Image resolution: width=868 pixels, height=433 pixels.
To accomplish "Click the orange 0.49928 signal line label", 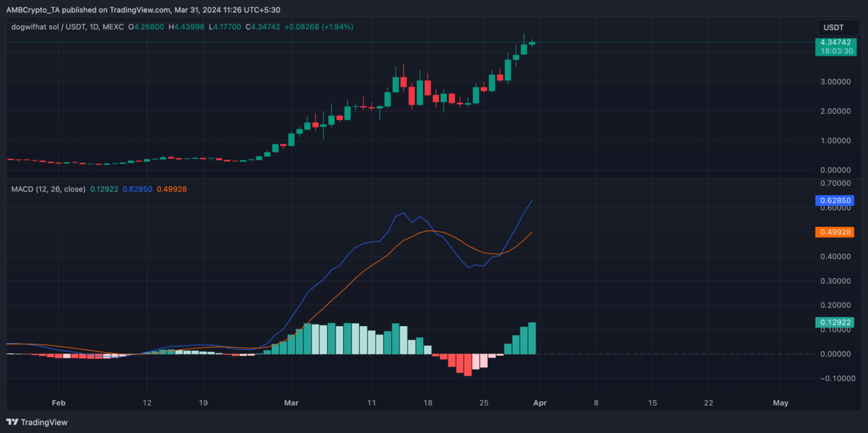I will pos(834,232).
